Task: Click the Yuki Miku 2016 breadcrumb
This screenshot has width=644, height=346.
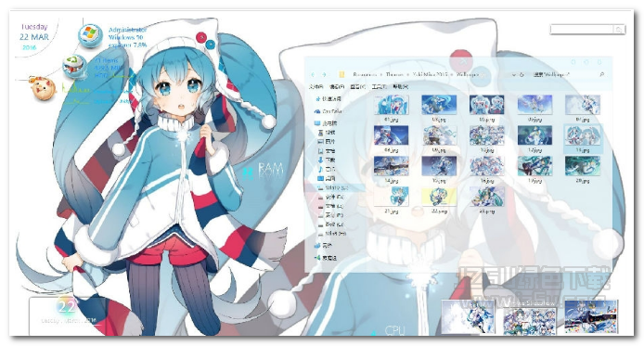Action: 430,75
